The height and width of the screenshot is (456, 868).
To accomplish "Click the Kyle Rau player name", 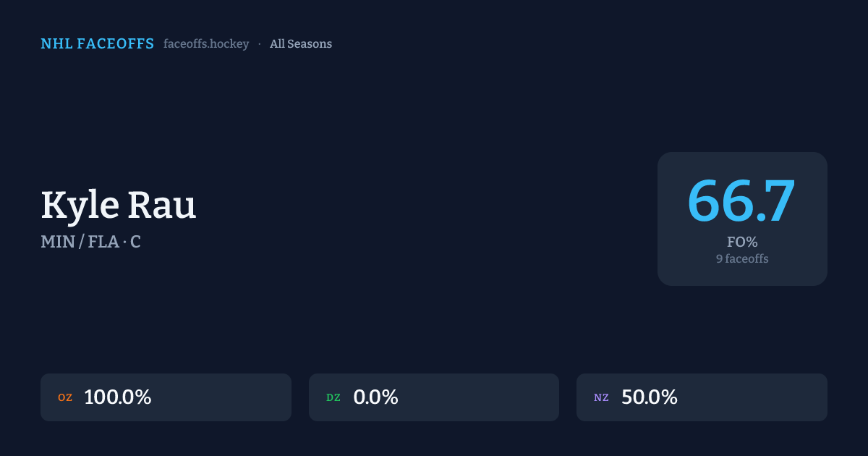I will (119, 205).
